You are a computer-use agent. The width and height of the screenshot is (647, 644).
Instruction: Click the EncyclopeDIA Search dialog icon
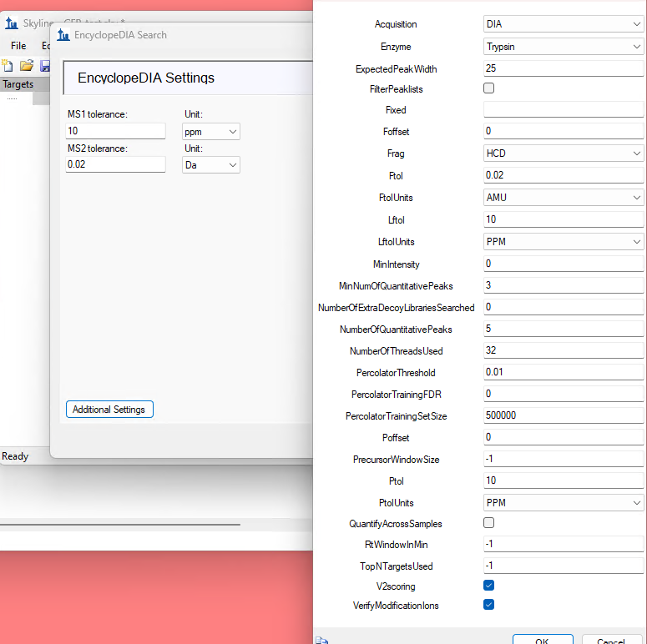pyautogui.click(x=63, y=35)
